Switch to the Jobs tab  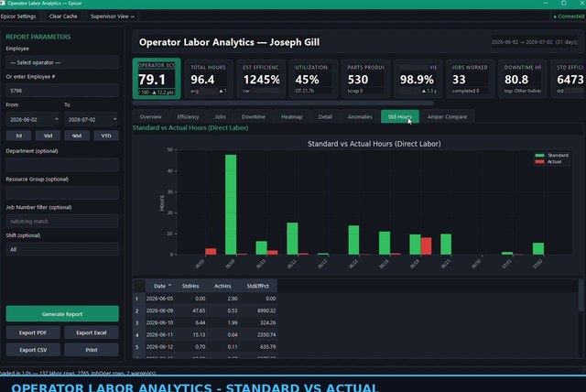(220, 116)
